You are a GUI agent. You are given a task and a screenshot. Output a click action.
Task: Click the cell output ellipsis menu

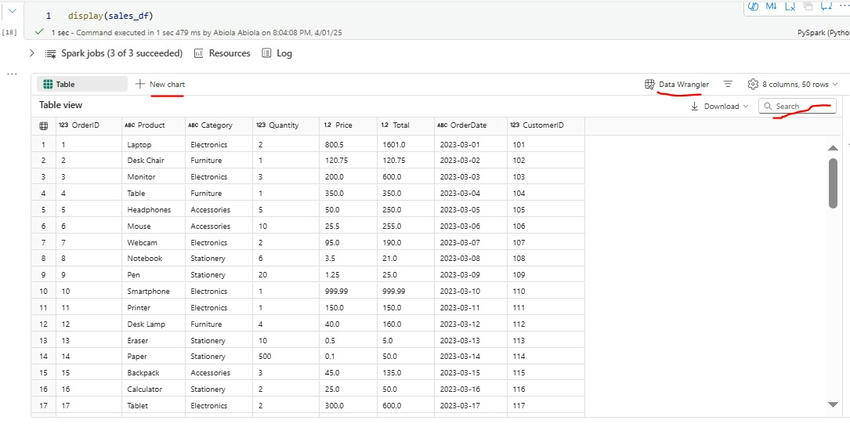(12, 73)
